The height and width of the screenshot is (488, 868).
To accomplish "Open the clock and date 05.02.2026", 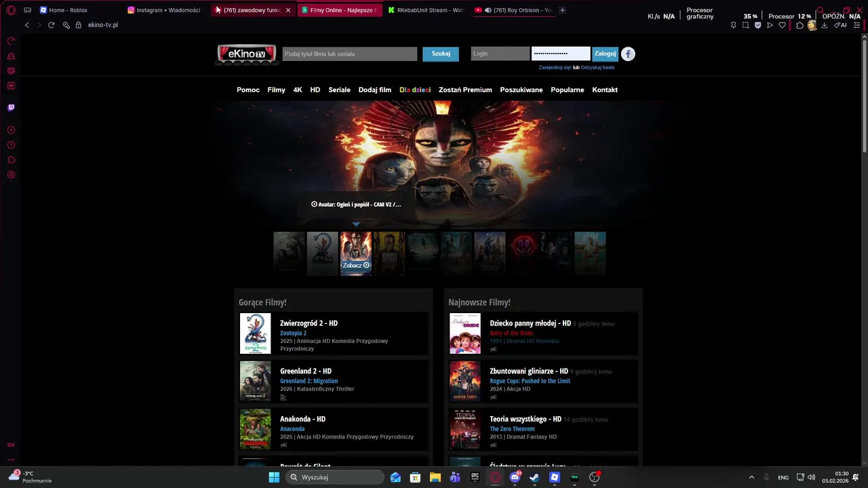I will coord(835,477).
